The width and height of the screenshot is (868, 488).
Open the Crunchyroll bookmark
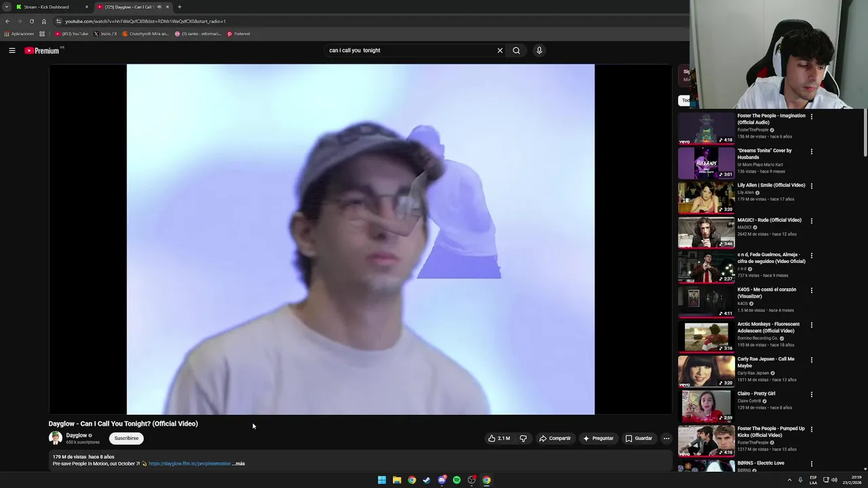(146, 34)
